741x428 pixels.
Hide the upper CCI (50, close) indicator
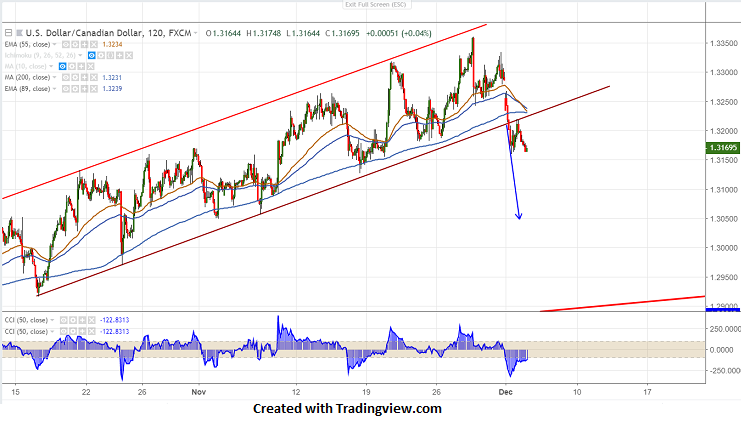[x=64, y=320]
